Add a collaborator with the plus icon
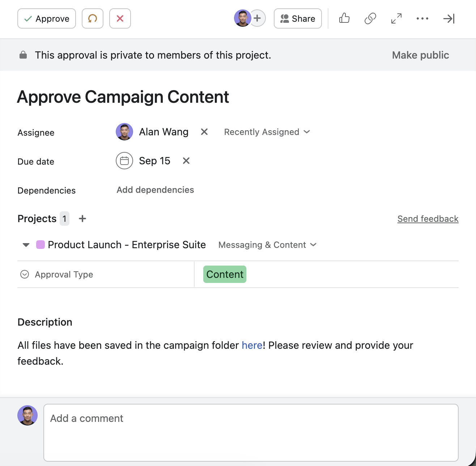Screen dimensions: 476x466 click(x=258, y=18)
